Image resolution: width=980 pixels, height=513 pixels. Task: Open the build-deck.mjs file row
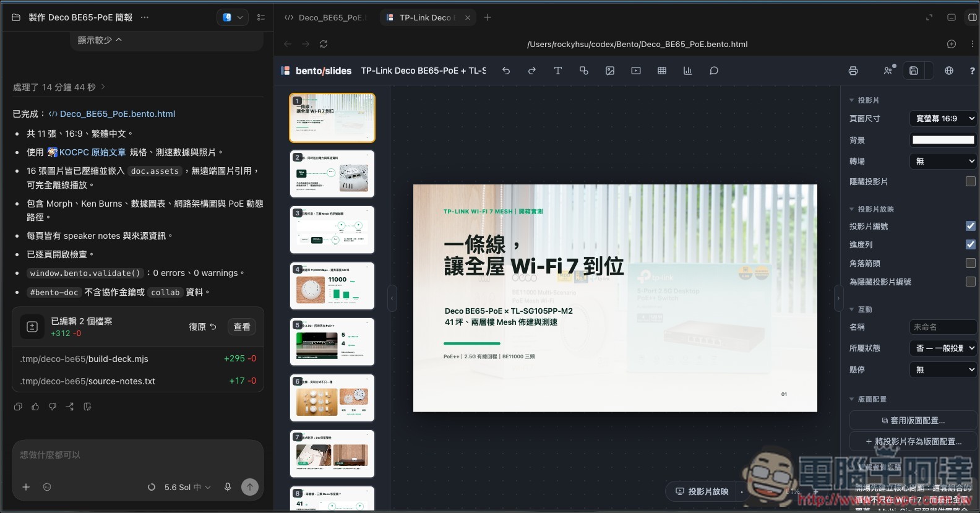point(138,359)
